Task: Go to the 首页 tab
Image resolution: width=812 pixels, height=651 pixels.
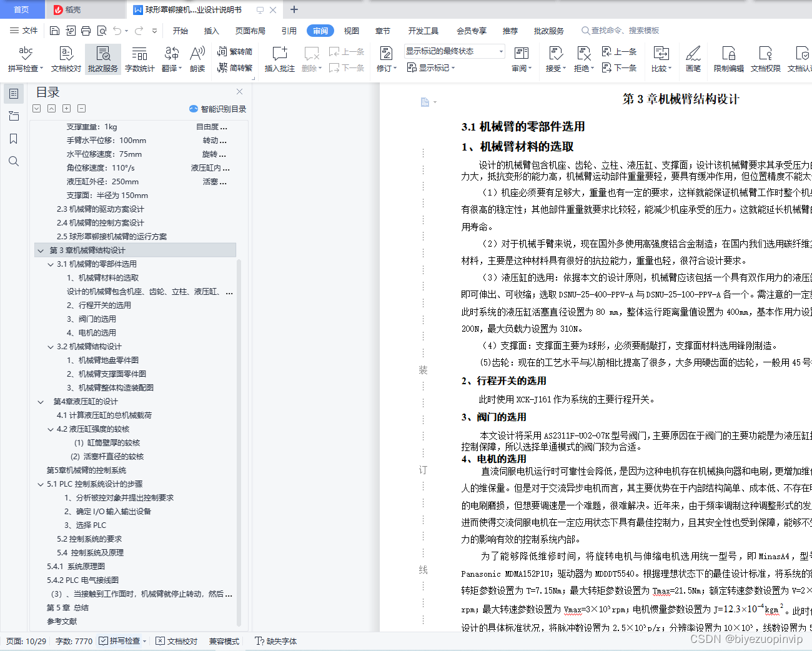Action: coord(21,9)
